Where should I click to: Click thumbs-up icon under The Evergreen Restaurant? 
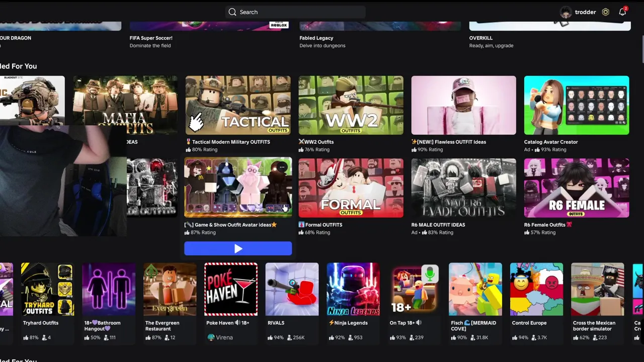[148, 337]
